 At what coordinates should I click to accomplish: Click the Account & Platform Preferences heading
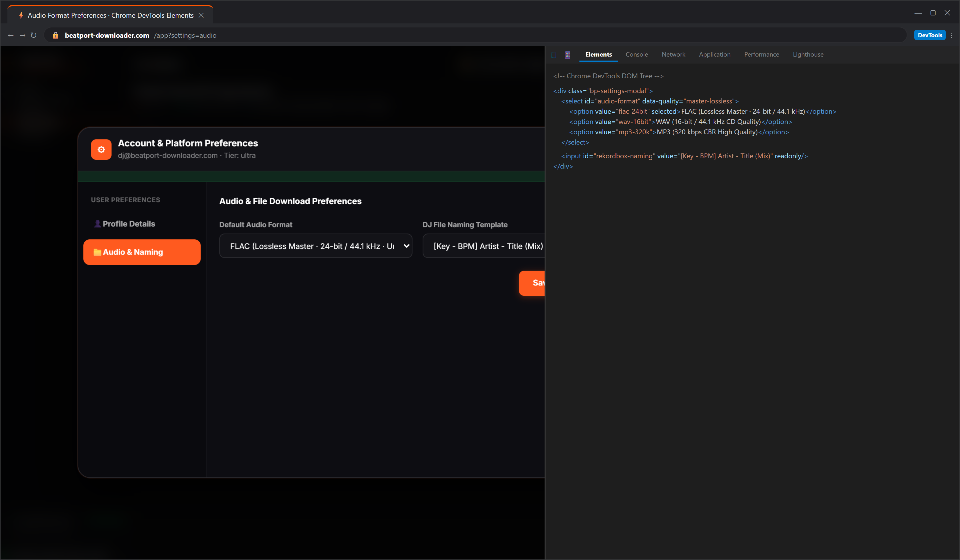pyautogui.click(x=188, y=143)
